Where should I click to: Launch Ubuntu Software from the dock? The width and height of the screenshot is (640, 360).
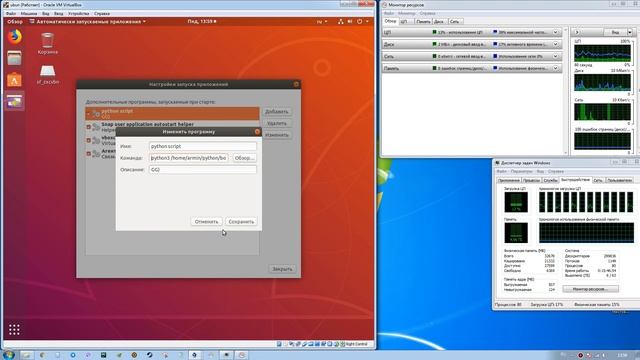[14, 80]
